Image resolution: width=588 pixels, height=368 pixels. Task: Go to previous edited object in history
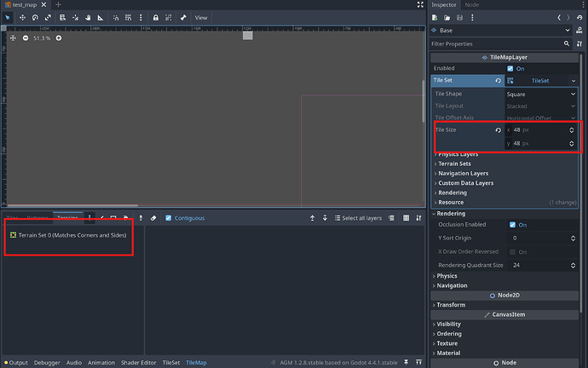coord(559,18)
